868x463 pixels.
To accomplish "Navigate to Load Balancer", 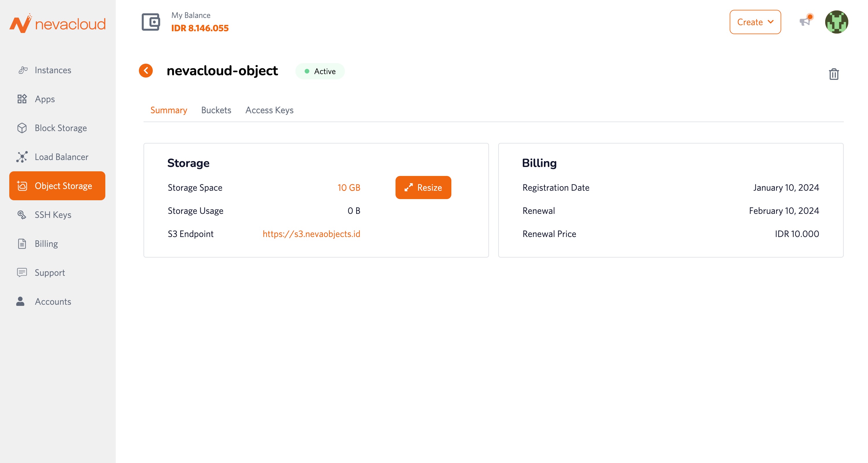I will click(61, 157).
